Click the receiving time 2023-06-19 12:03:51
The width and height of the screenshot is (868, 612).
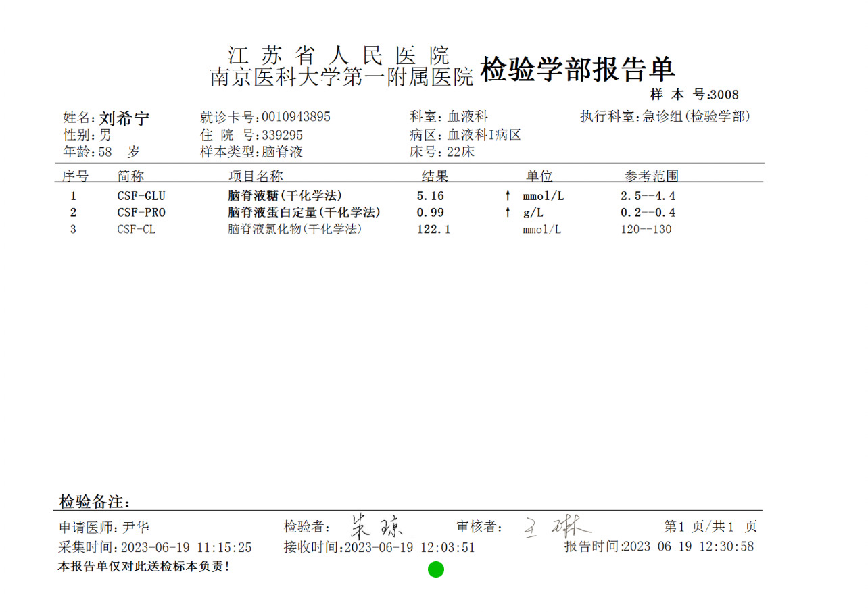410,547
